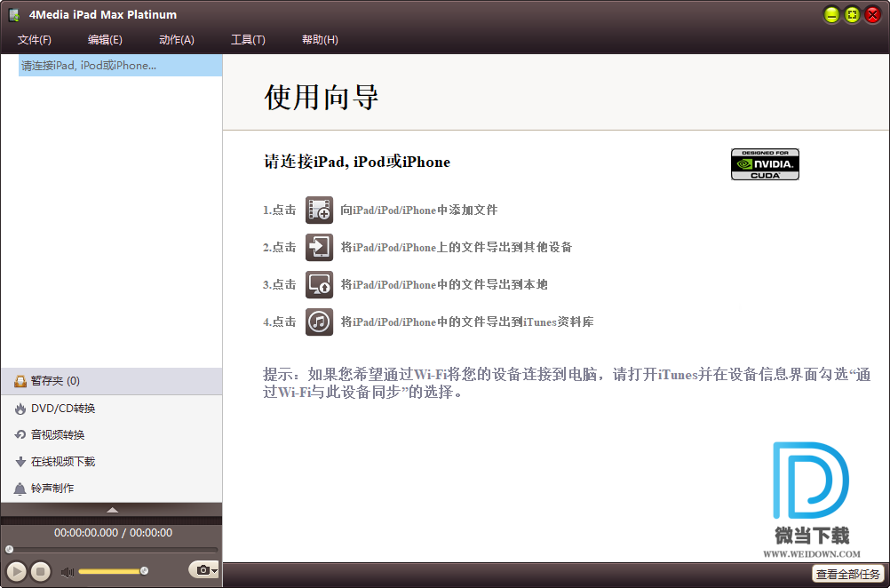Click the export to other device icon
Image resolution: width=890 pixels, height=588 pixels.
(x=319, y=247)
